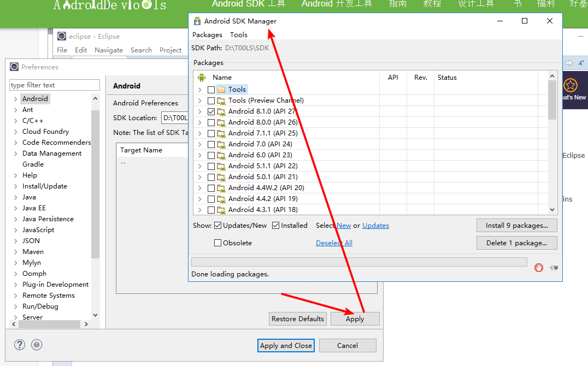Click the Deselect All link
588x366 pixels.
click(x=334, y=243)
